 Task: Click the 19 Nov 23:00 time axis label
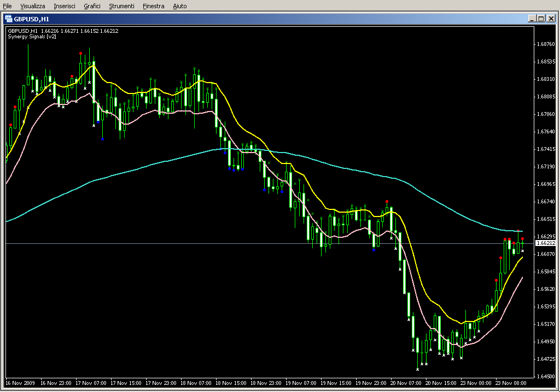click(371, 383)
